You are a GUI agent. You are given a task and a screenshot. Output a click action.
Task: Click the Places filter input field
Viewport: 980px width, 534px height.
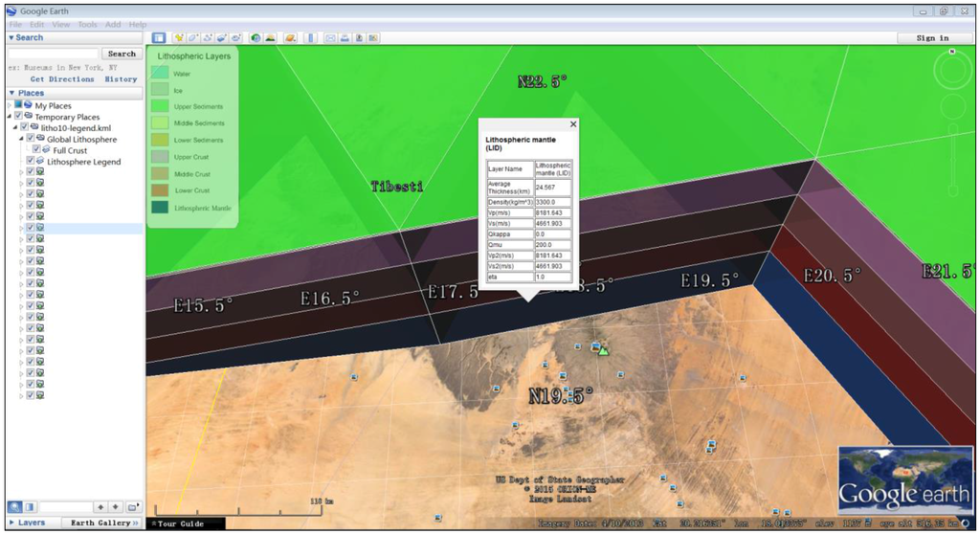pos(66,506)
